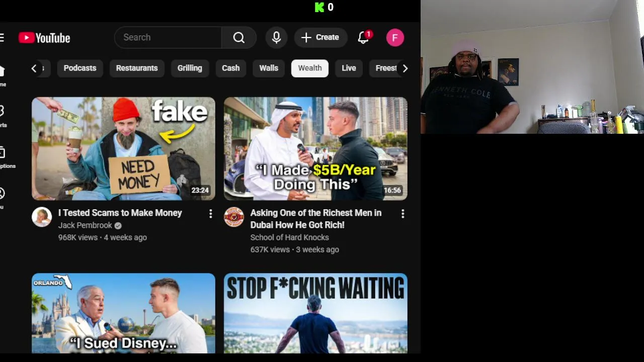Select the Wealth chip
Image resolution: width=644 pixels, height=362 pixels.
point(310,68)
